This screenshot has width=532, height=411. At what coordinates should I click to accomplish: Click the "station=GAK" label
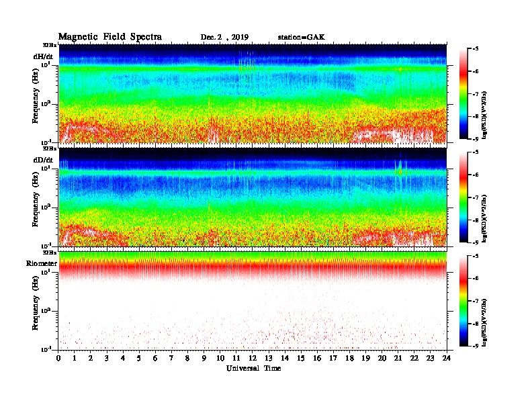(301, 37)
